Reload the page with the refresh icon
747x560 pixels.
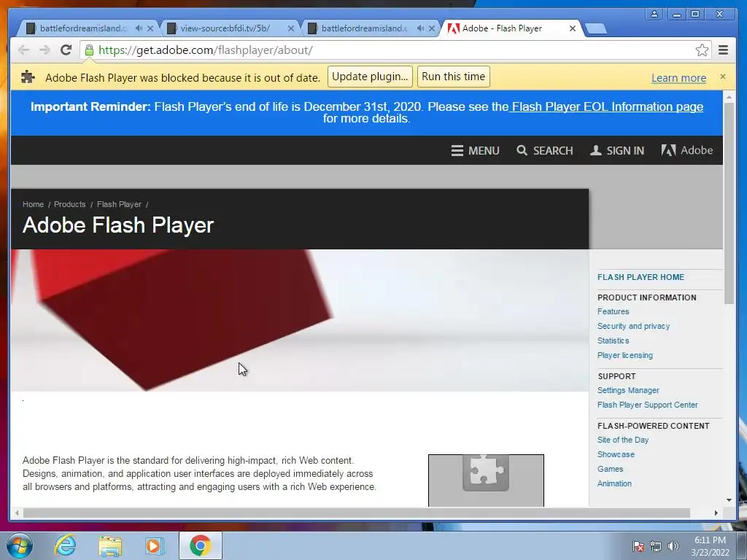pyautogui.click(x=66, y=50)
